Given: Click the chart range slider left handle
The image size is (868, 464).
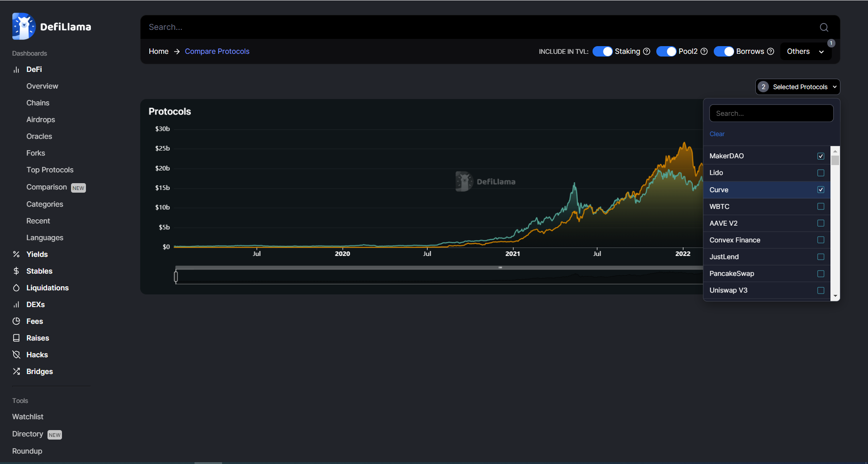Looking at the screenshot, I should click(176, 276).
